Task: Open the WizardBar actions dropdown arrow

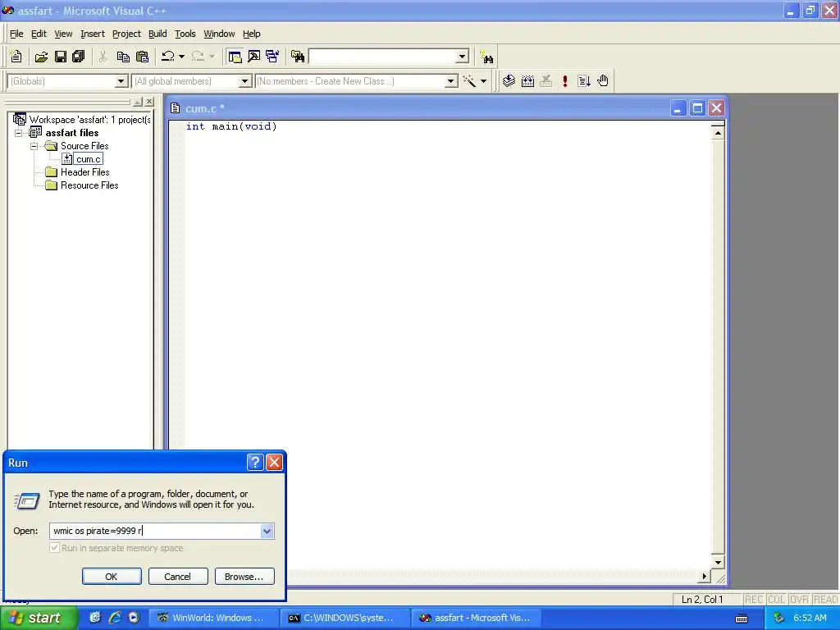Action: [x=483, y=81]
